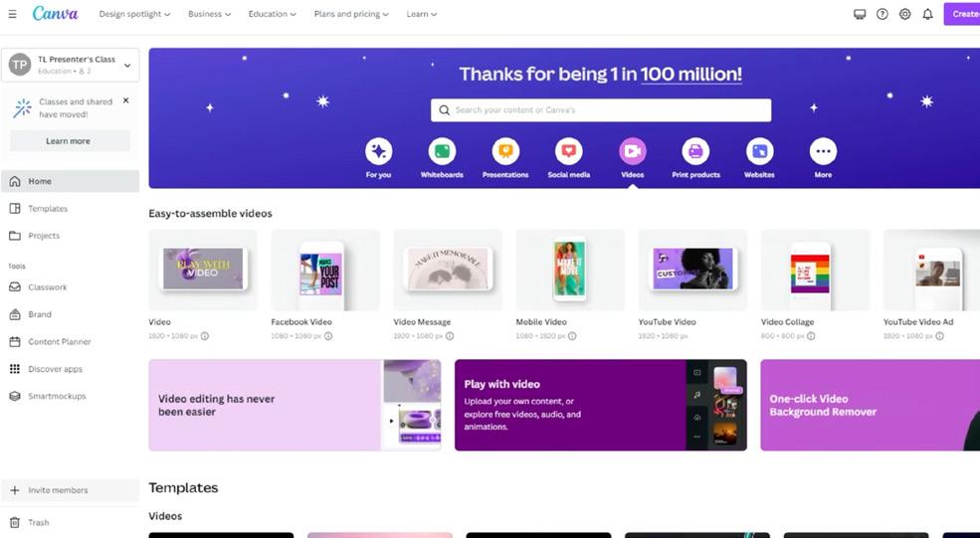Image resolution: width=980 pixels, height=538 pixels.
Task: Expand the Learn menu
Action: coord(421,14)
